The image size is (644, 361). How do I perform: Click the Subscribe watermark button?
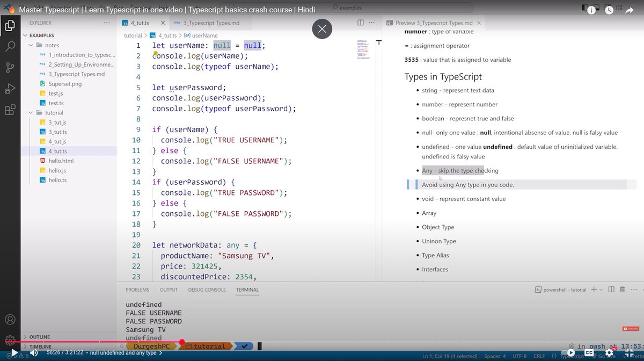[631, 329]
